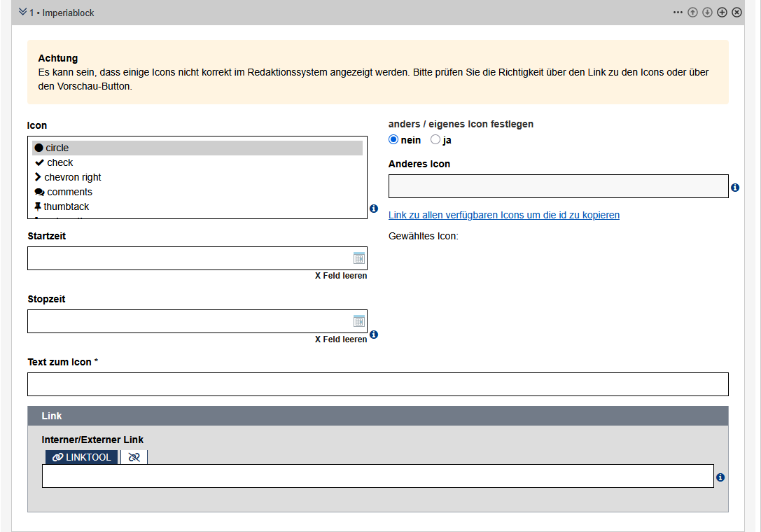
Task: Select 'ja' radio for eigenes Icon
Action: (x=435, y=140)
